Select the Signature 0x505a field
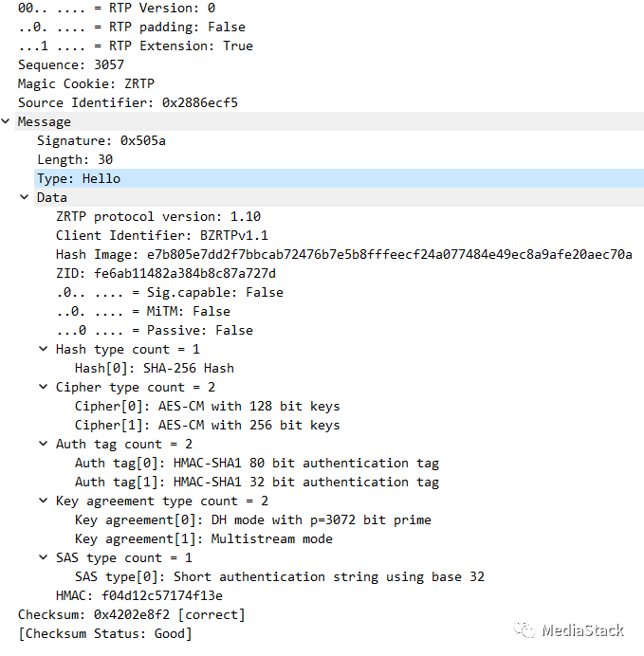This screenshot has height=656, width=644. tap(101, 140)
